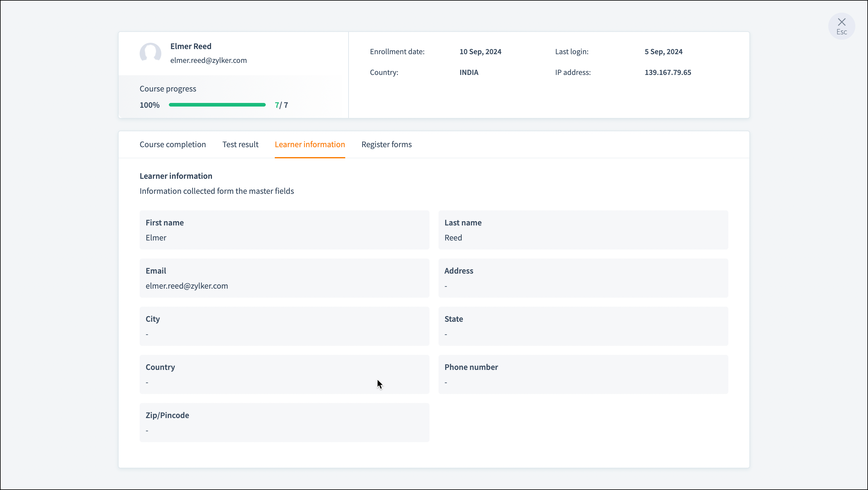The width and height of the screenshot is (868, 490).
Task: Click the City field card
Action: click(284, 326)
